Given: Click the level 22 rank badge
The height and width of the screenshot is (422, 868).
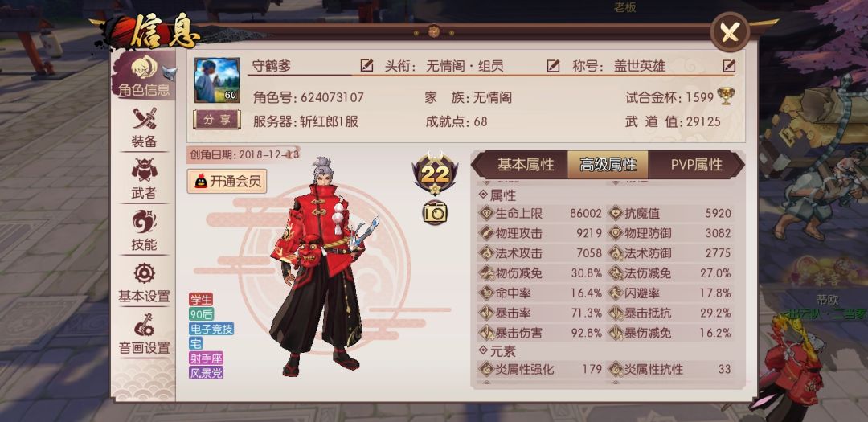Looking at the screenshot, I should 435,173.
